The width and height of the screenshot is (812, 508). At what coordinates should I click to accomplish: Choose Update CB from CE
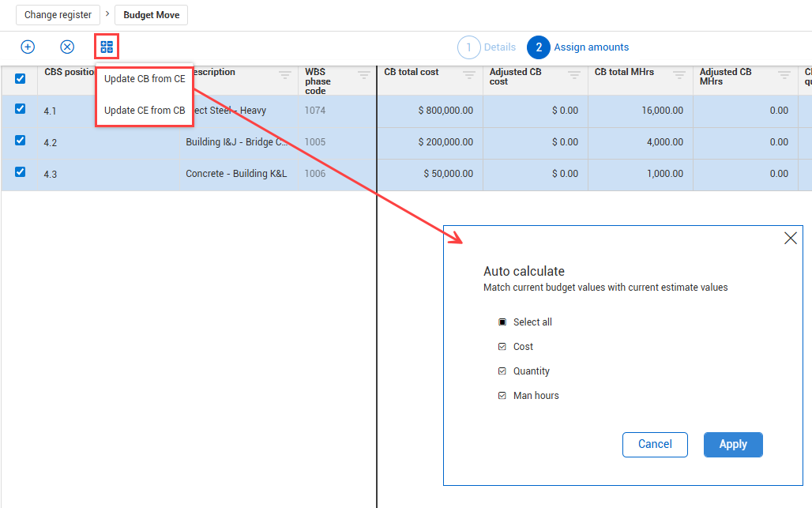[x=145, y=79]
